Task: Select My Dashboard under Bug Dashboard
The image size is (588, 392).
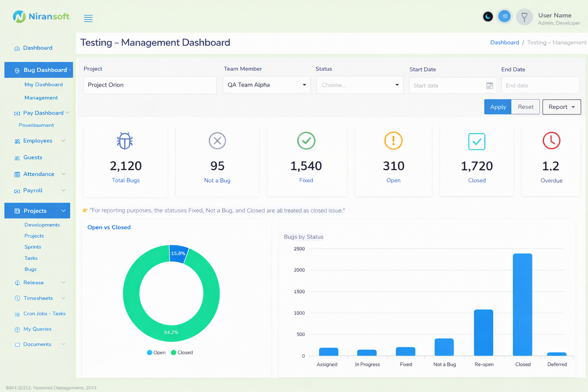Action: point(43,84)
